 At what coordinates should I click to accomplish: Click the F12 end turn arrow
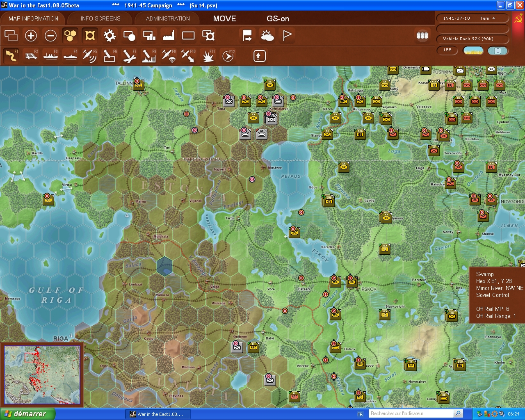click(228, 56)
